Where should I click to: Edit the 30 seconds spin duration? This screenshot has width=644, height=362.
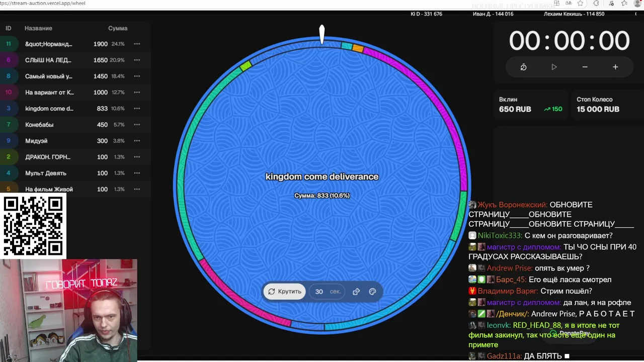point(328,292)
